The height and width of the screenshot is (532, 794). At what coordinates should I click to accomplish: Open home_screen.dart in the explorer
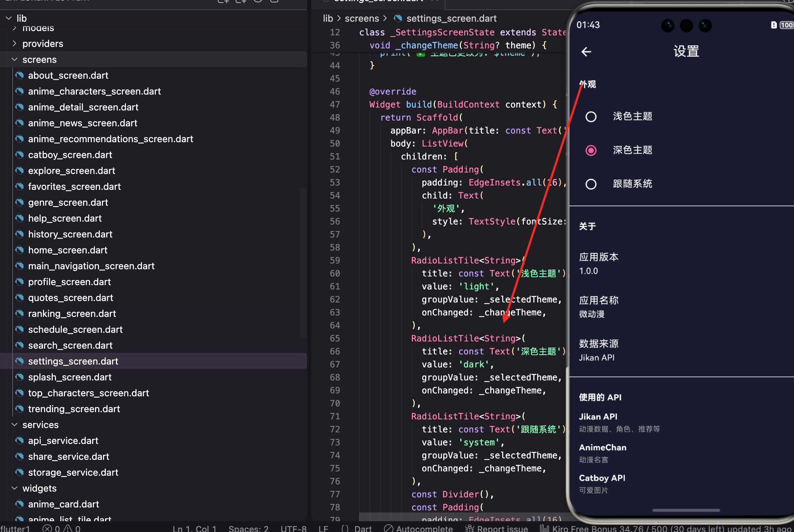[68, 250]
